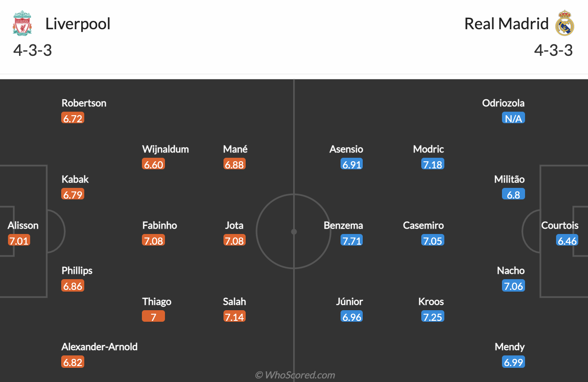The height and width of the screenshot is (382, 588).
Task: Click the Alisson goalkeeper name
Action: pyautogui.click(x=23, y=225)
